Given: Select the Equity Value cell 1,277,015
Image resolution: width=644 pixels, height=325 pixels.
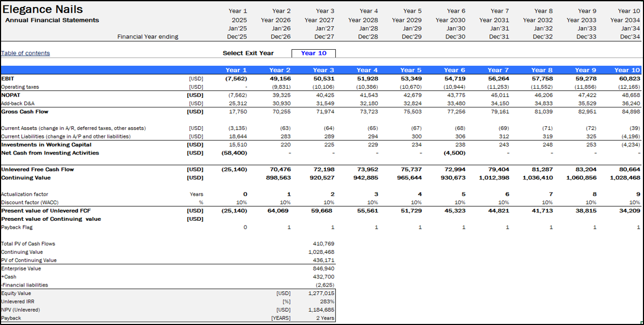Looking at the screenshot, I should coord(321,293).
